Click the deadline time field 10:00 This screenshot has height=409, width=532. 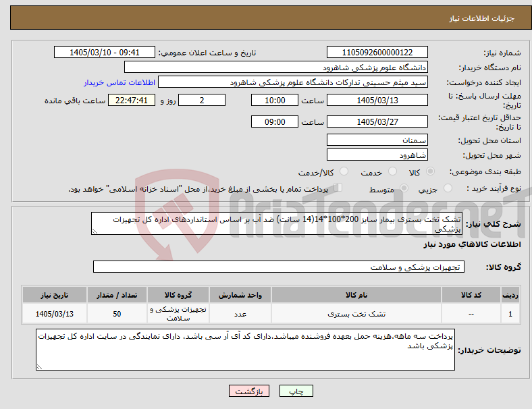click(275, 101)
